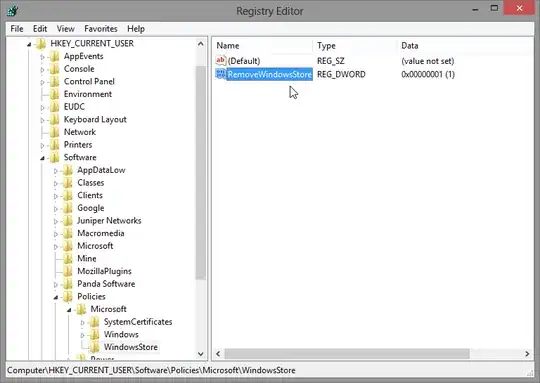
Task: Expand the Printers key
Action: coord(42,145)
